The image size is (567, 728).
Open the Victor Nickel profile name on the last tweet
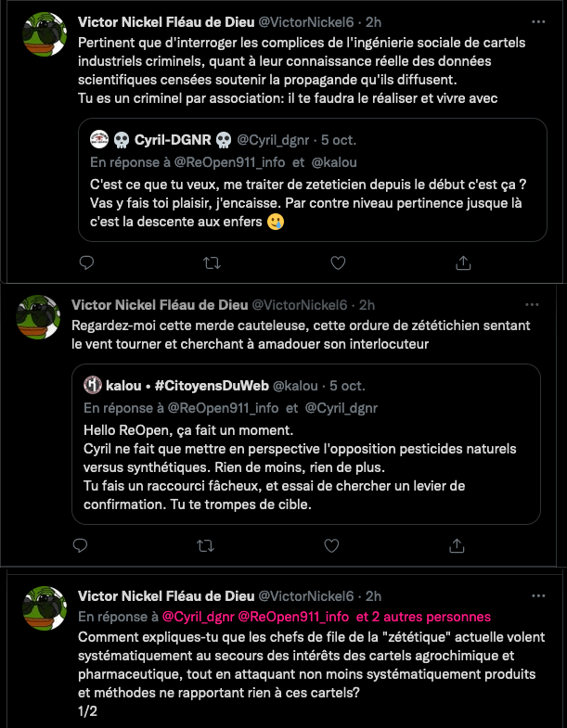(163, 595)
